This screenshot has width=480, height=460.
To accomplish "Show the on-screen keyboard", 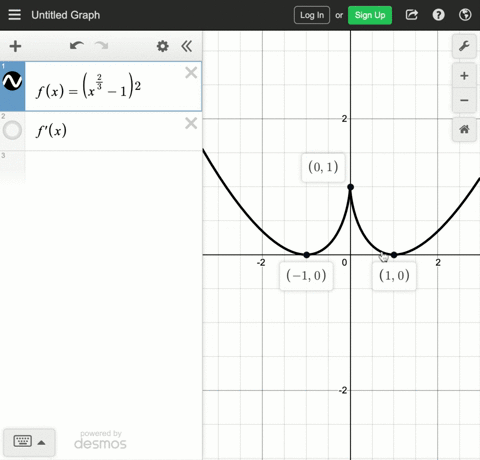I will [x=22, y=441].
